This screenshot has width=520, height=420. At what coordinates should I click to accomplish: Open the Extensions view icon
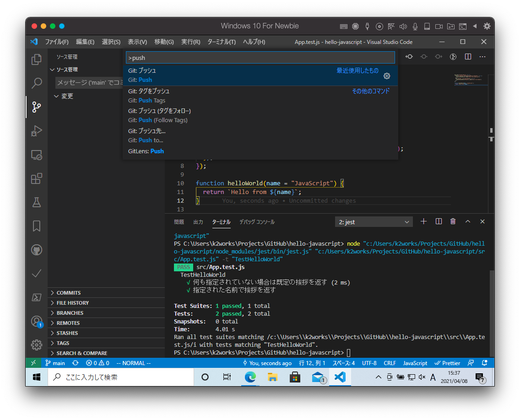point(37,178)
